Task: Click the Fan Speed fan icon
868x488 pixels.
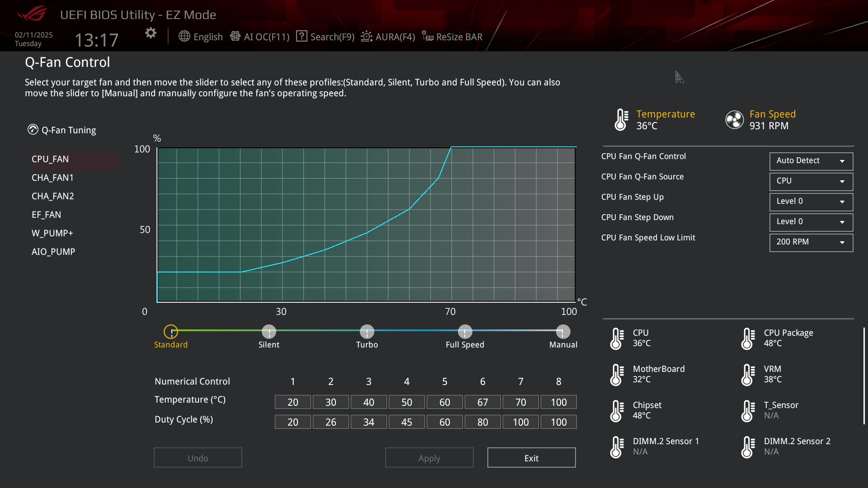Action: 734,120
